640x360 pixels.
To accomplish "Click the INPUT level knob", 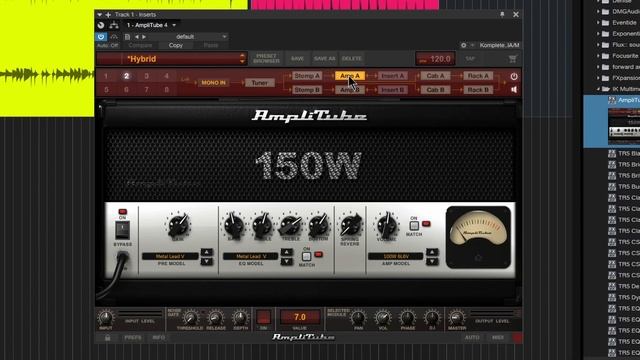I will (x=105, y=317).
